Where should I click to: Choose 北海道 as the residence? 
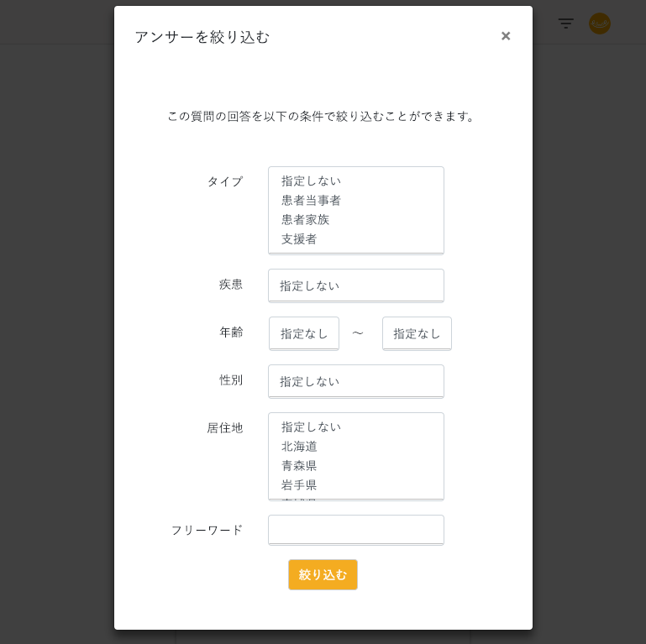(x=300, y=446)
